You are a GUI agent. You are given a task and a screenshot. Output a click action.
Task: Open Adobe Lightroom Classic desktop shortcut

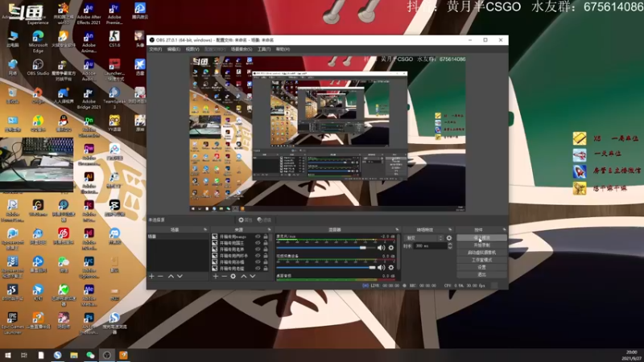[x=89, y=267]
